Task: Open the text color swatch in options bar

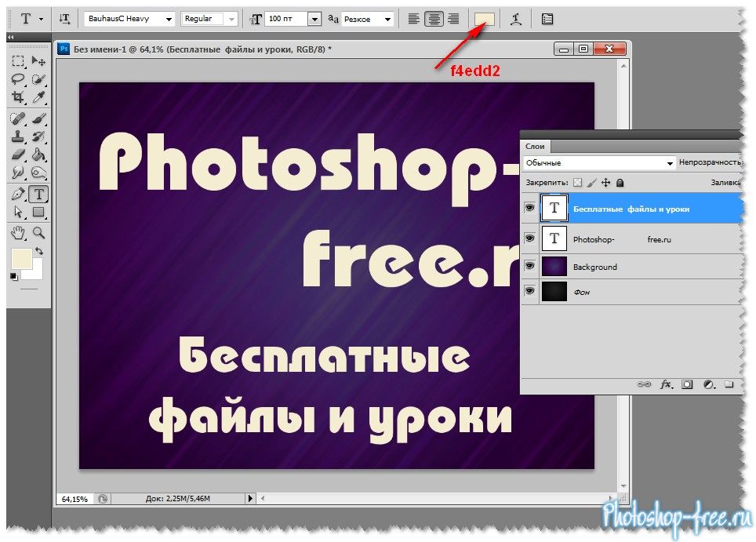Action: [x=484, y=19]
